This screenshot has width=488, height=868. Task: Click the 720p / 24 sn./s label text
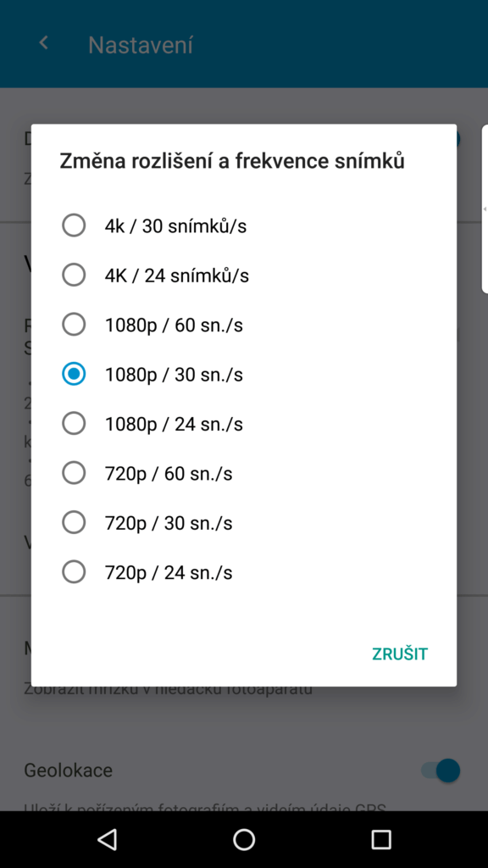(169, 572)
